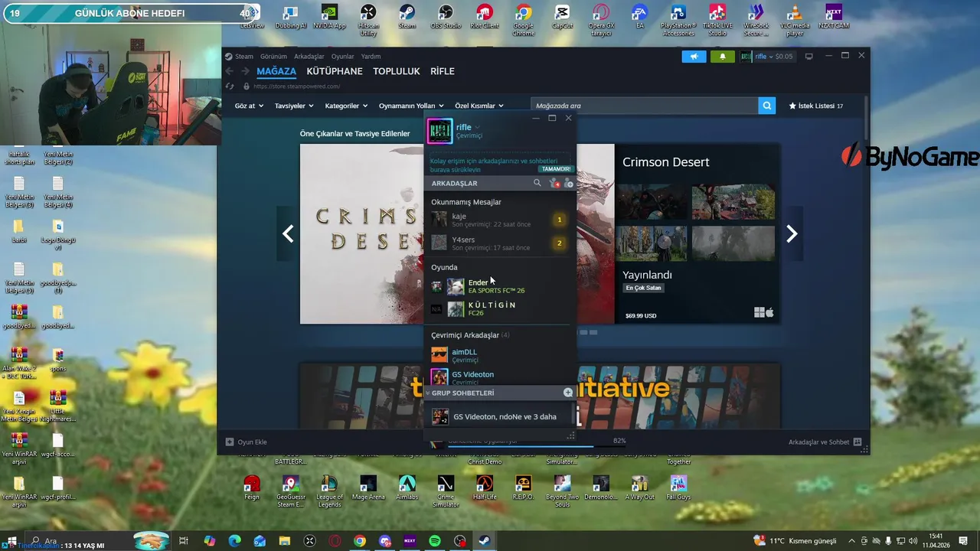The image size is (980, 551).
Task: Select online friend GS Videoton
Action: tap(498, 377)
